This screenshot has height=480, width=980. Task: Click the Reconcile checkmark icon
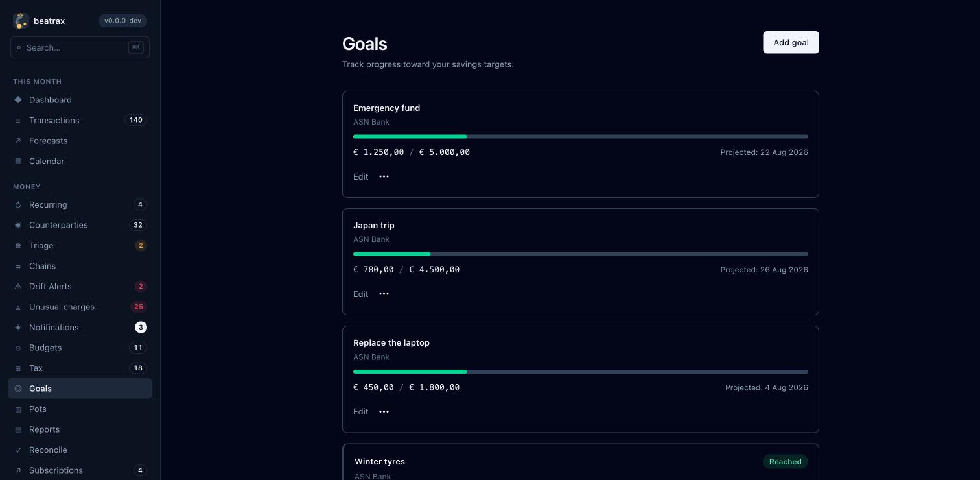pos(18,450)
